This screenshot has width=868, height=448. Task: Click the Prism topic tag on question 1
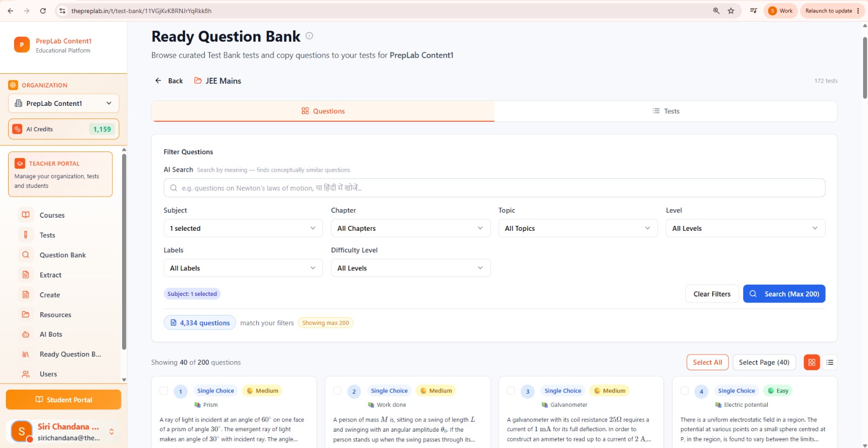click(x=206, y=405)
